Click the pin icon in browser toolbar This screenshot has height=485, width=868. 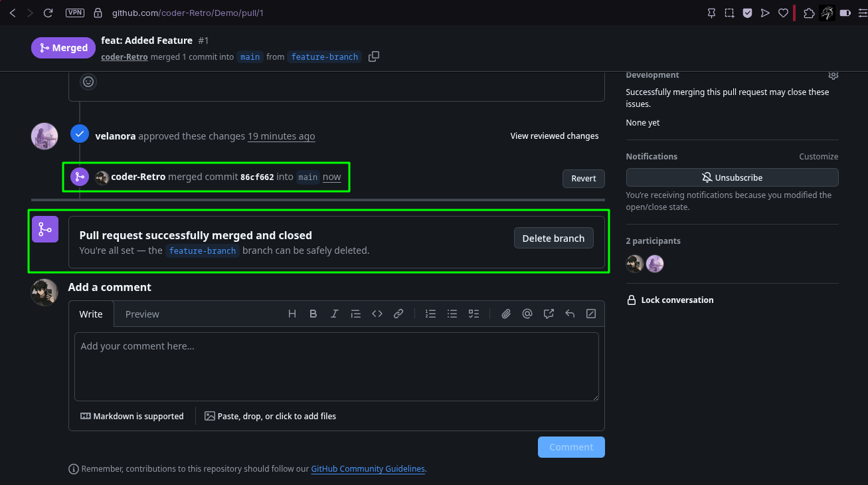pos(711,13)
